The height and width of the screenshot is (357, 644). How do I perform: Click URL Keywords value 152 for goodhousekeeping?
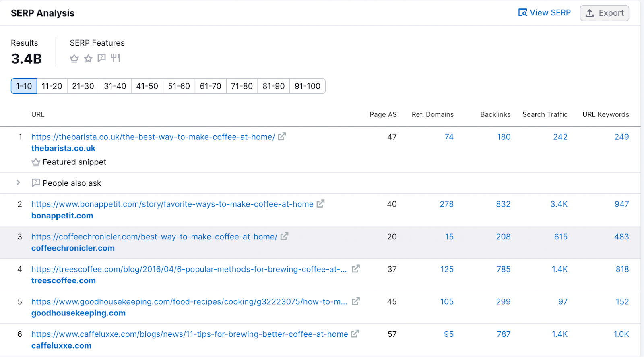pos(622,302)
